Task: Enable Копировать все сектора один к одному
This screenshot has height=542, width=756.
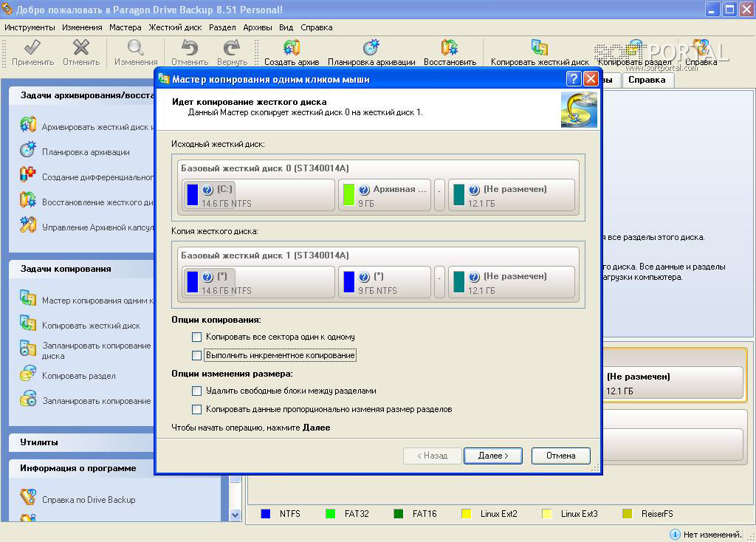Action: pos(196,337)
